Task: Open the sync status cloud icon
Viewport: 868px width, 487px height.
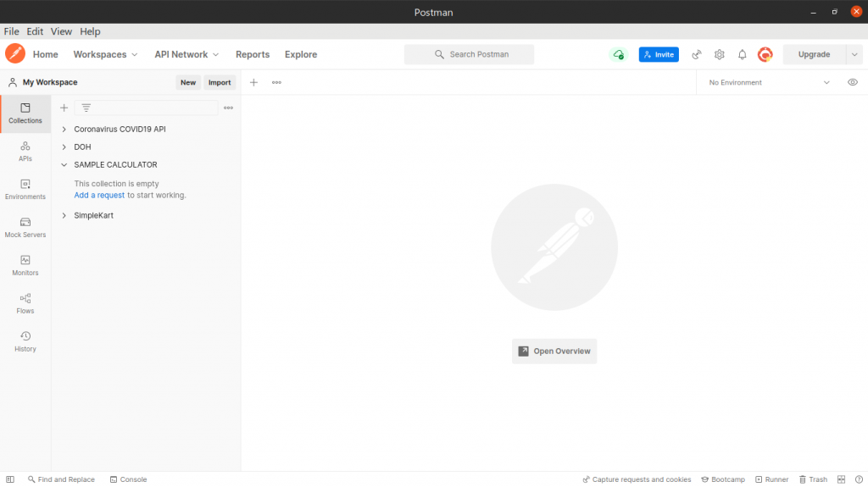Action: tap(618, 54)
